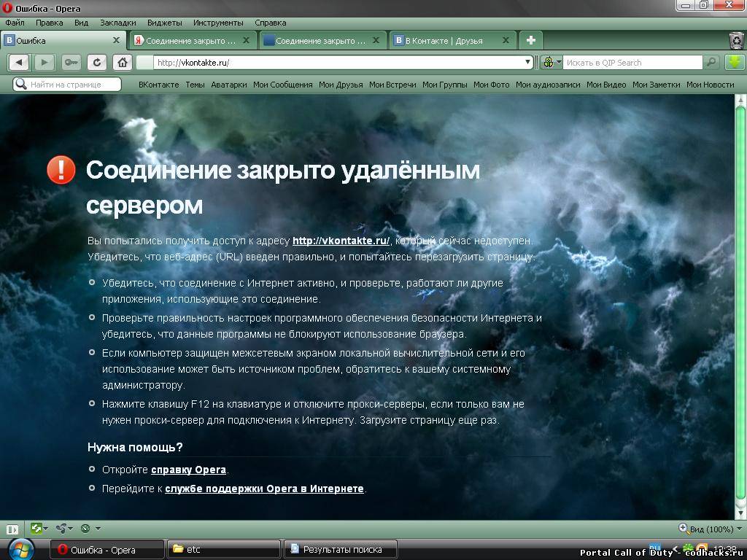This screenshot has height=560, width=747.
Task: Open the Виджеты menu
Action: tap(164, 23)
